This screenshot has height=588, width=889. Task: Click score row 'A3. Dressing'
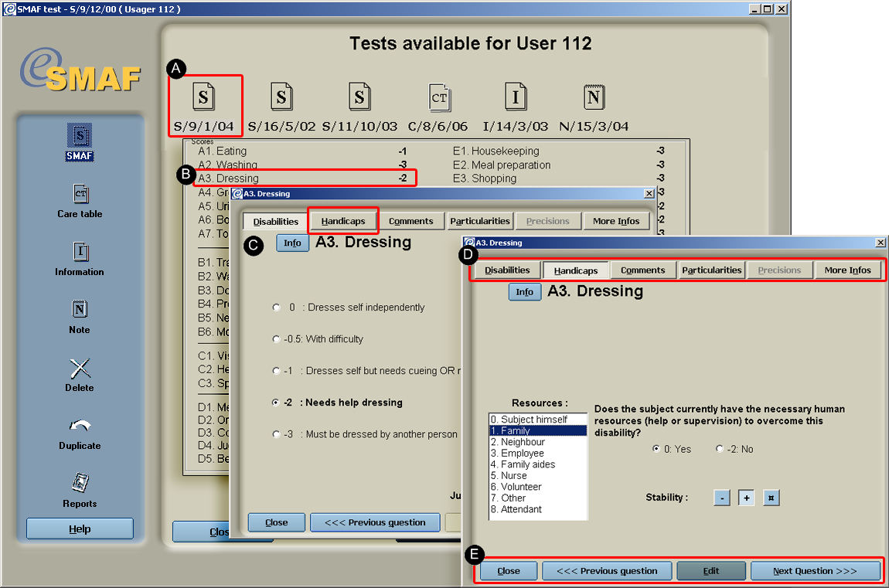(x=302, y=178)
